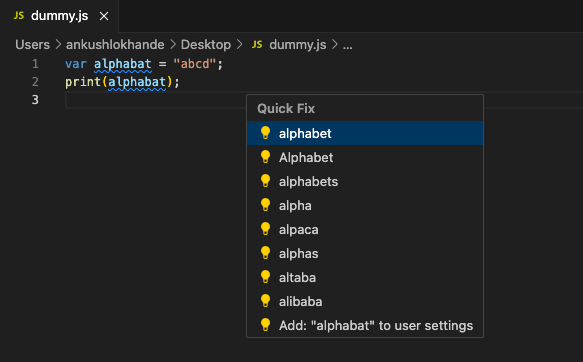Screen dimensions: 583x362
Task: Apply the 'alpha' quick fix
Action: pos(365,205)
